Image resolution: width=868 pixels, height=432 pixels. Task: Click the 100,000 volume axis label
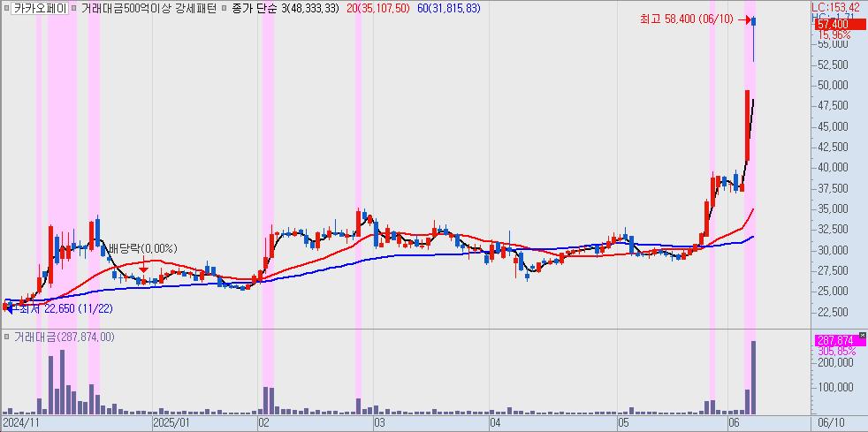[x=836, y=387]
